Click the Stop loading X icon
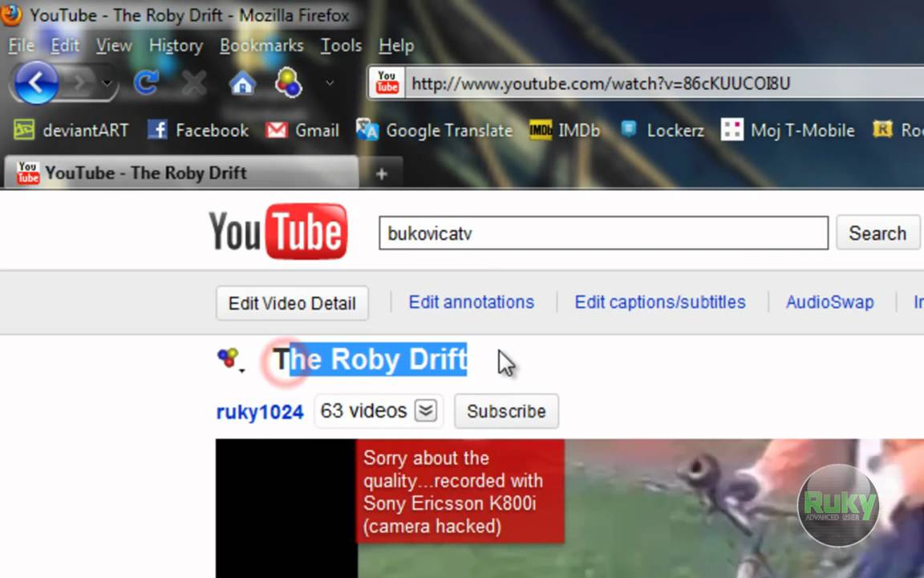This screenshot has width=924, height=578. (x=194, y=83)
